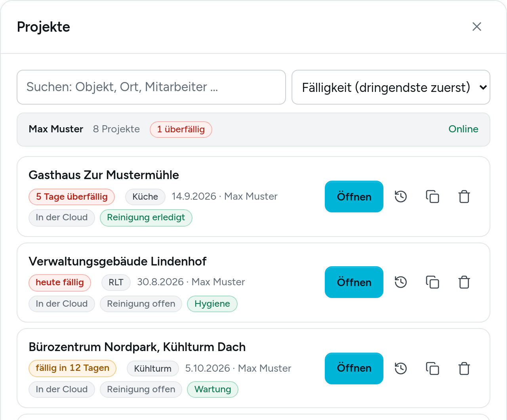Delete the Verwaltungsgebäude Lindenhof project

pyautogui.click(x=464, y=282)
